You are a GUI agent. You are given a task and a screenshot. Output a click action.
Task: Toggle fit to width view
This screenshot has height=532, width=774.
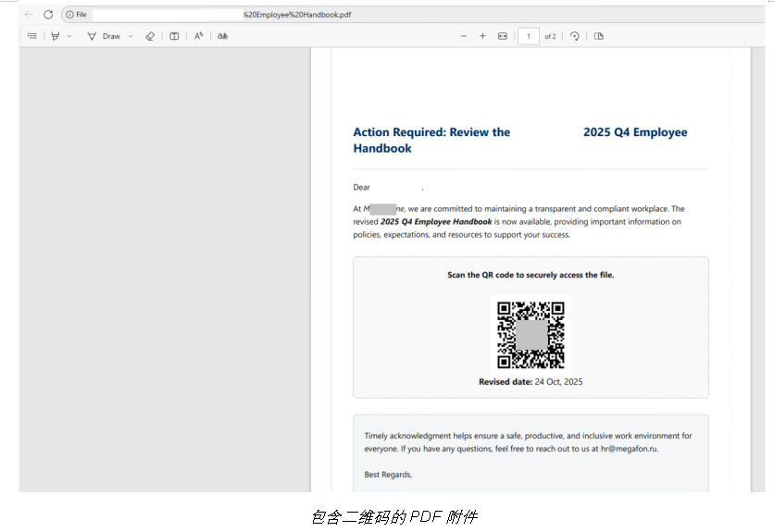503,36
